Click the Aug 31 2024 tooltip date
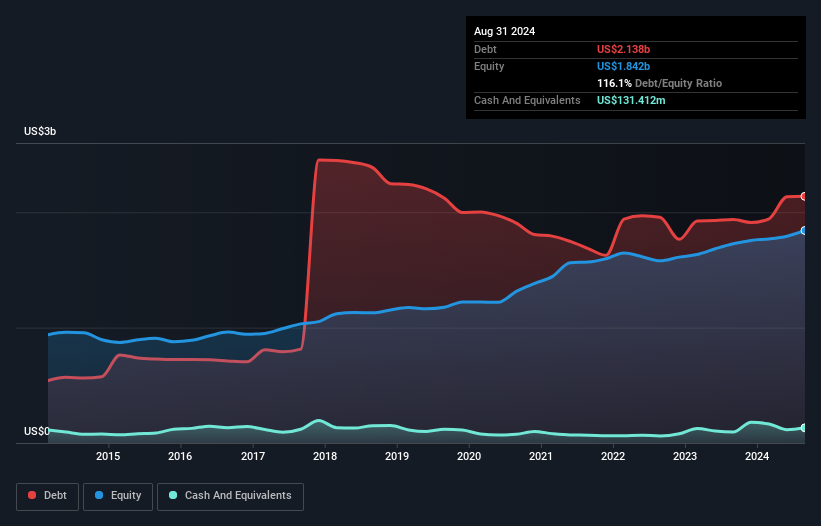 pos(504,31)
